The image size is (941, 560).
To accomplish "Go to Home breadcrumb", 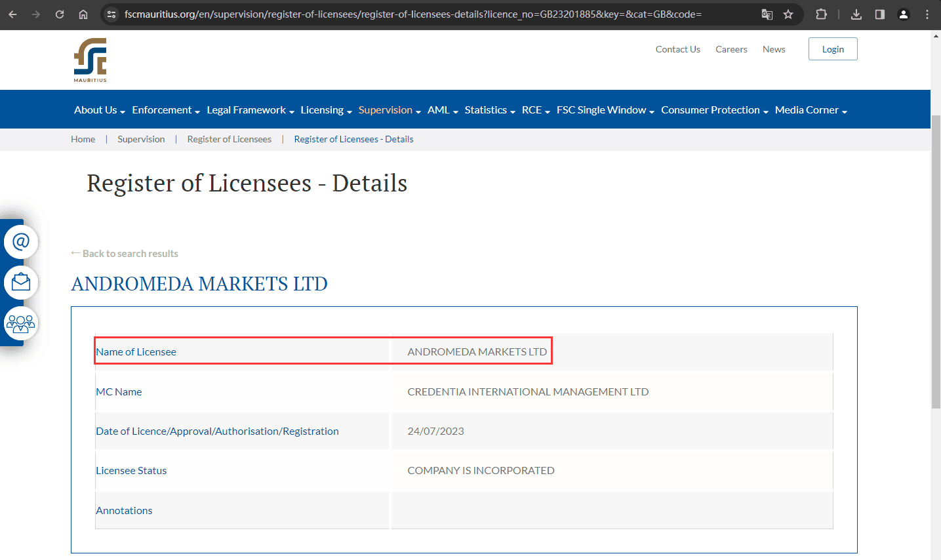I will point(83,139).
